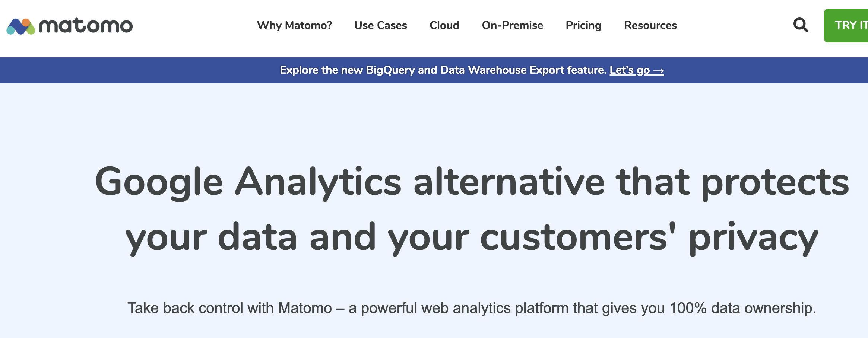Screen dimensions: 868x338
Task: Click 'your data' in the headline
Action: (211, 237)
